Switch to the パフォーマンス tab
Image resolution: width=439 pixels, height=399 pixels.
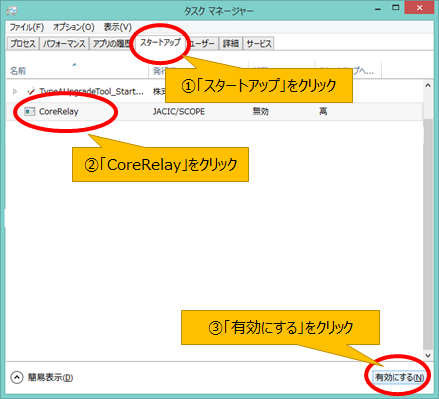coord(64,44)
